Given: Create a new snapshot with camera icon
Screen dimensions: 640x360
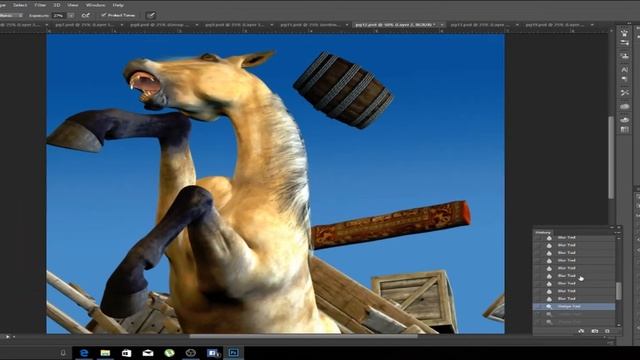Looking at the screenshot, I should point(595,331).
